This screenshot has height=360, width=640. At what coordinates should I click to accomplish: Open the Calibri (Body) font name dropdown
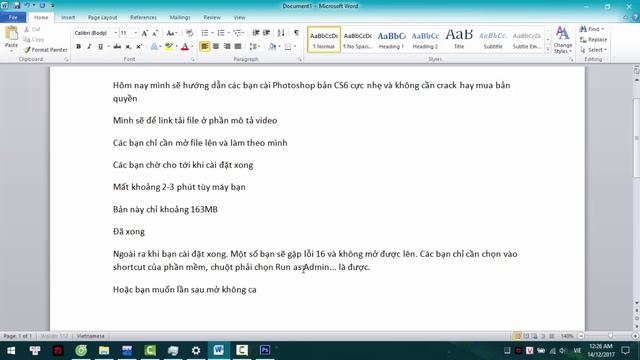(x=116, y=33)
